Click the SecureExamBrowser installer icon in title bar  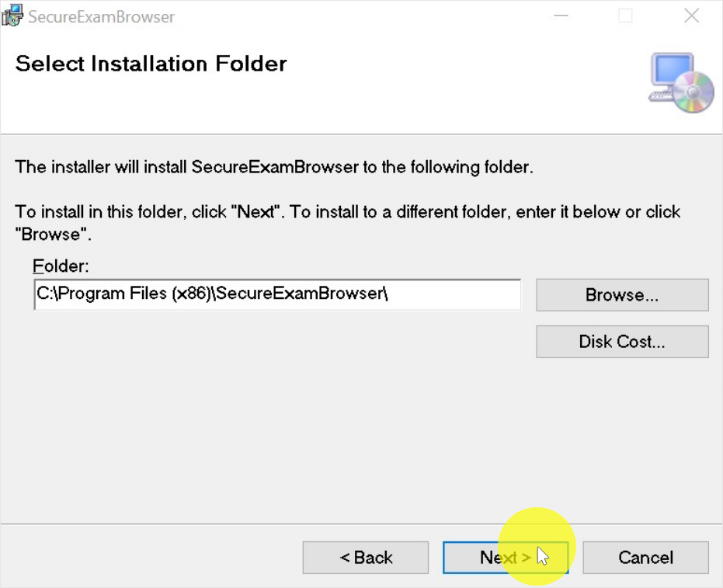tap(12, 16)
